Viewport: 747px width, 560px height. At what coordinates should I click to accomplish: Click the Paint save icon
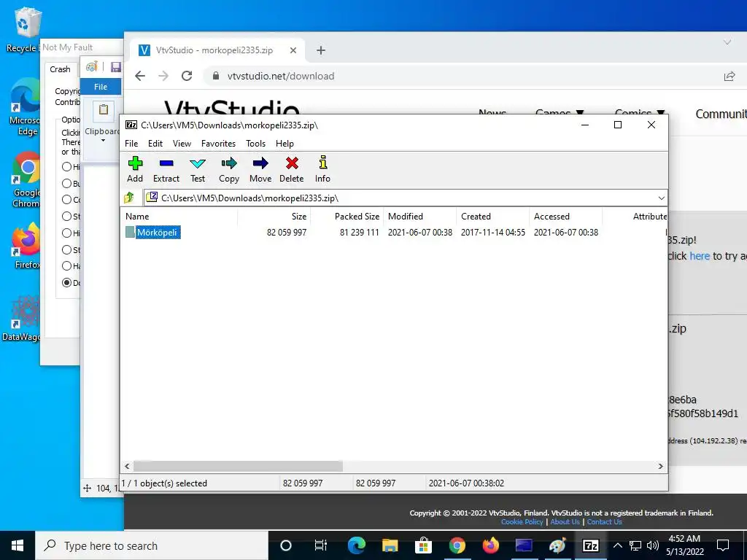tap(116, 67)
